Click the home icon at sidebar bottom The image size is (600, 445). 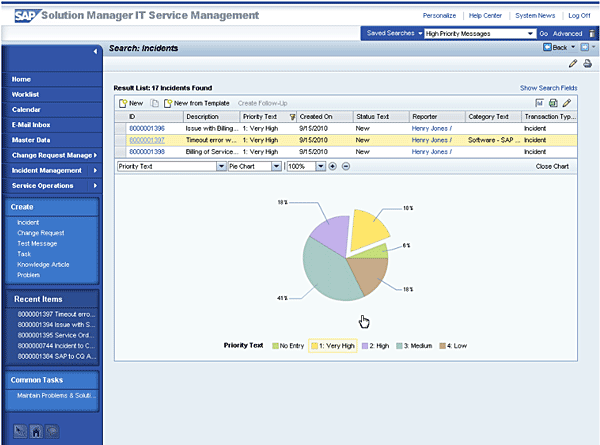[36, 432]
